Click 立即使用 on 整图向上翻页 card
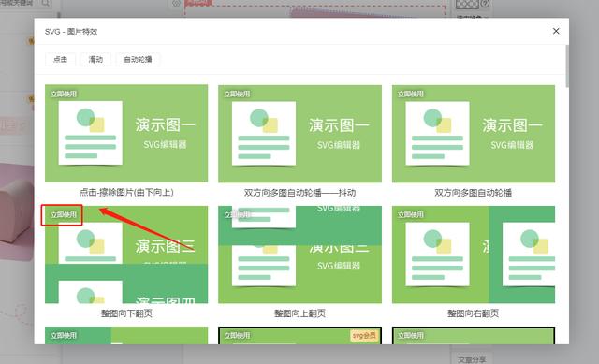Screen dimensions: 599x364 click(237, 214)
